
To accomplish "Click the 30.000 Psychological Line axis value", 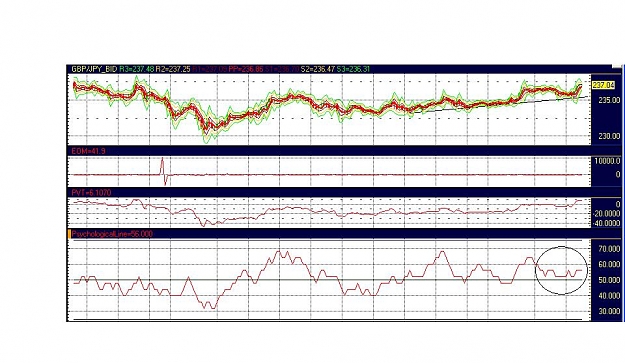I will pos(609,311).
